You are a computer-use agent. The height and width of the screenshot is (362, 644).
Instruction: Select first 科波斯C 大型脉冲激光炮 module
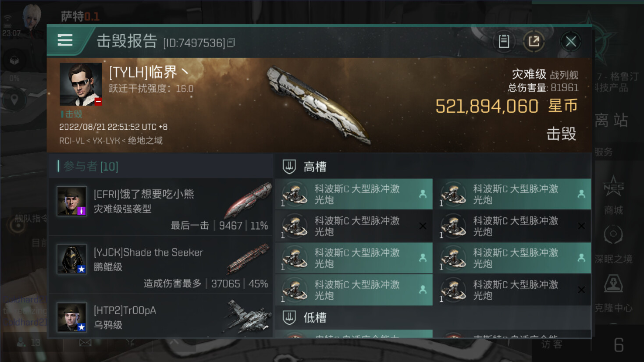(354, 194)
